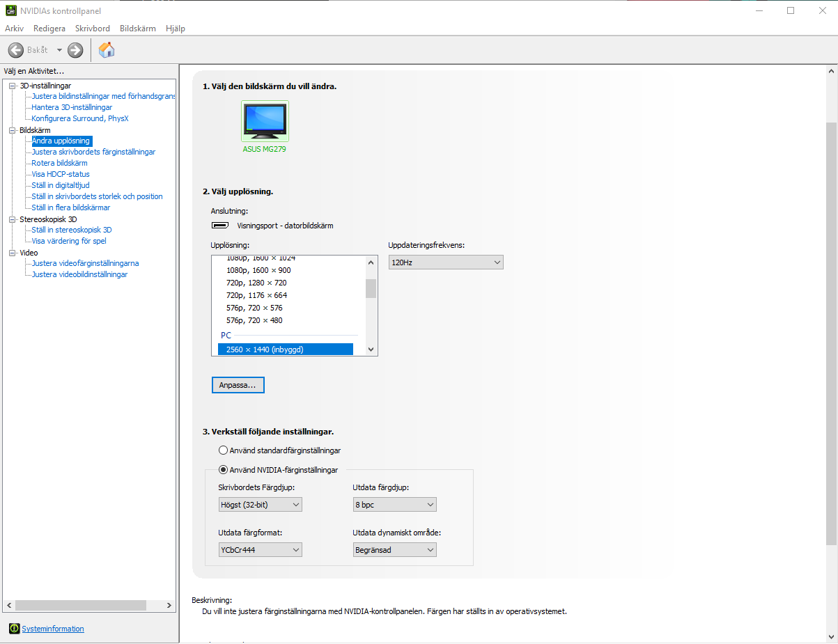Screen dimensions: 838x644
Task: Open Utdata färgformat YCbCr444 dropdown
Action: (x=261, y=550)
